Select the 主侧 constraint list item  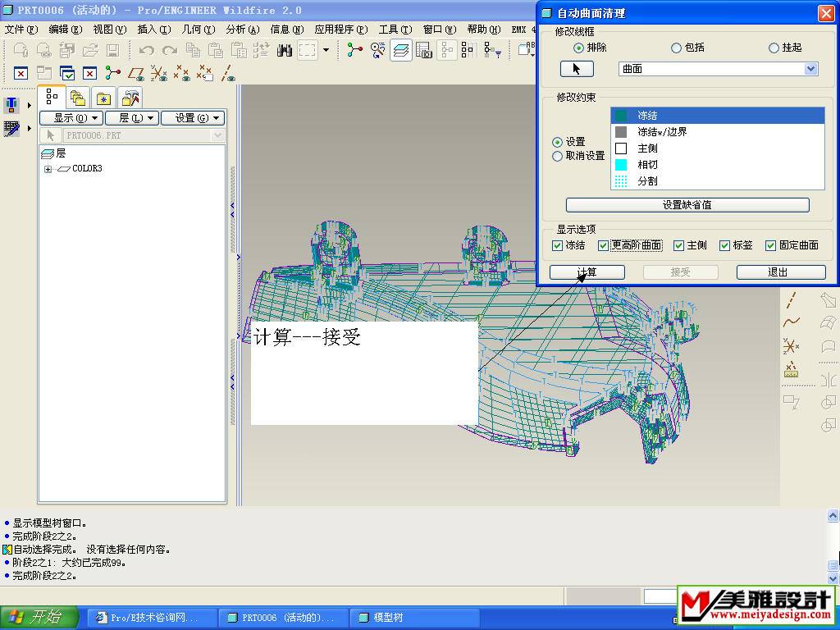pos(717,148)
